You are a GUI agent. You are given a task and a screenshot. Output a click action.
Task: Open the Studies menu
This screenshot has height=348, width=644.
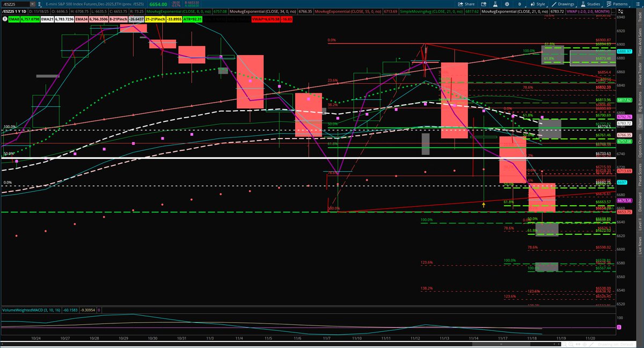point(591,4)
